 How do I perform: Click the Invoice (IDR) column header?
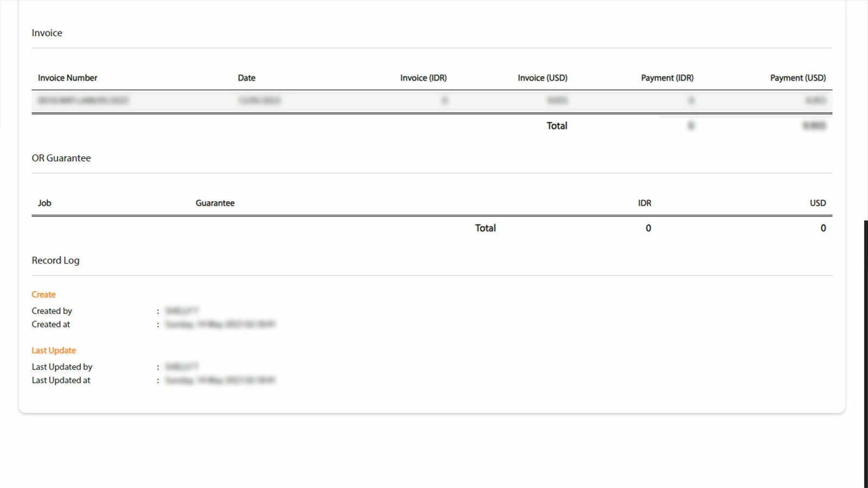423,78
